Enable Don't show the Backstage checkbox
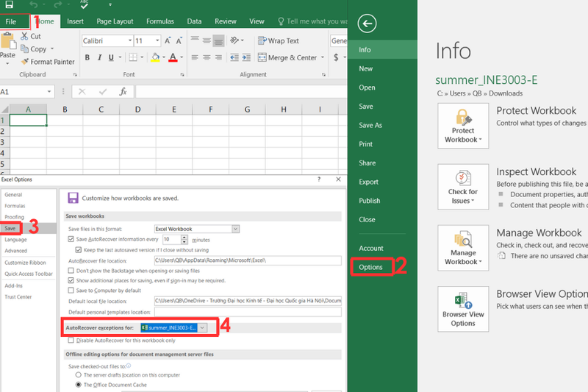 [x=71, y=271]
